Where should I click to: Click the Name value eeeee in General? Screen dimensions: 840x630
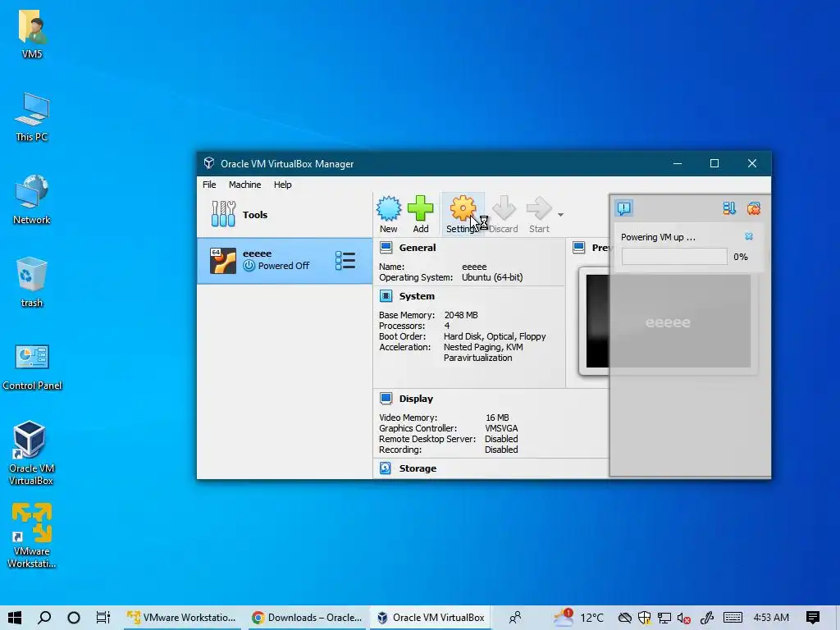474,267
